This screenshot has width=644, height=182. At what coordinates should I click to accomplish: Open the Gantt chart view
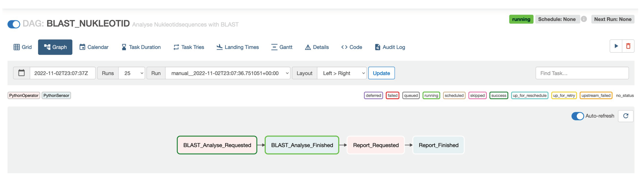click(x=282, y=47)
